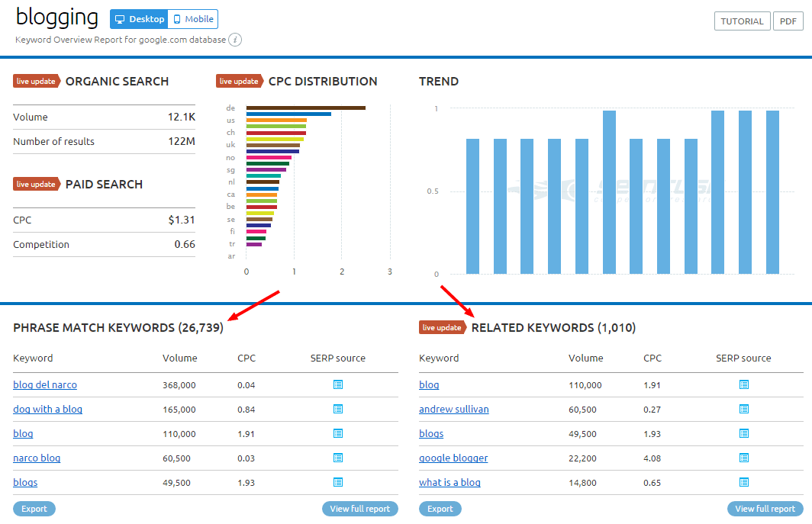Image resolution: width=812 pixels, height=524 pixels.
Task: Click CPC 0.03 for narco blog
Action: [x=246, y=458]
